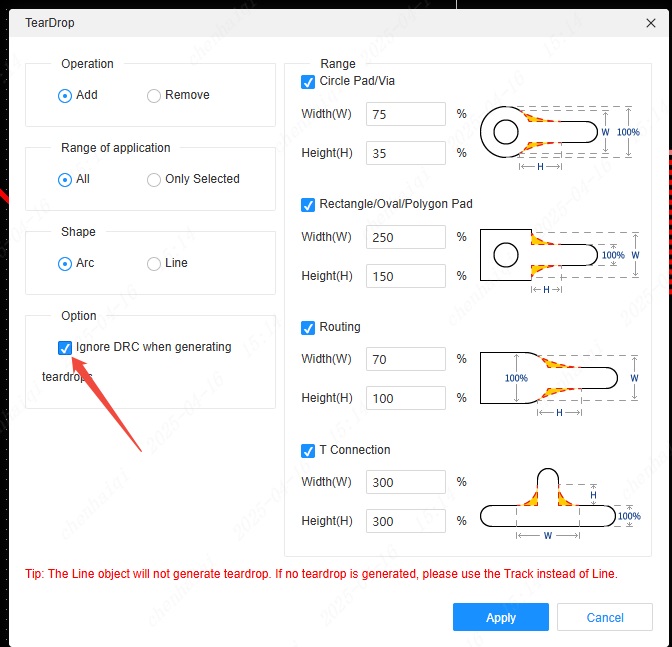
Task: Click Circle Pad/Via Width input field
Action: [x=405, y=114]
